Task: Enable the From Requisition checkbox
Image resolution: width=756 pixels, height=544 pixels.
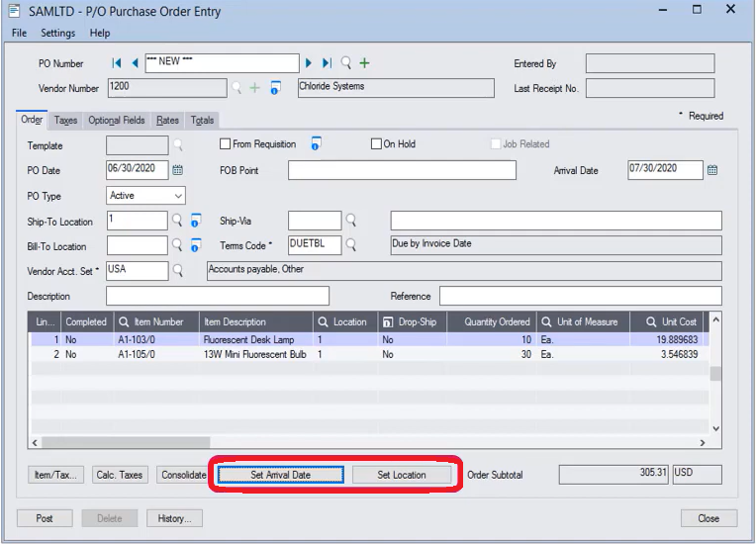Action: (226, 144)
